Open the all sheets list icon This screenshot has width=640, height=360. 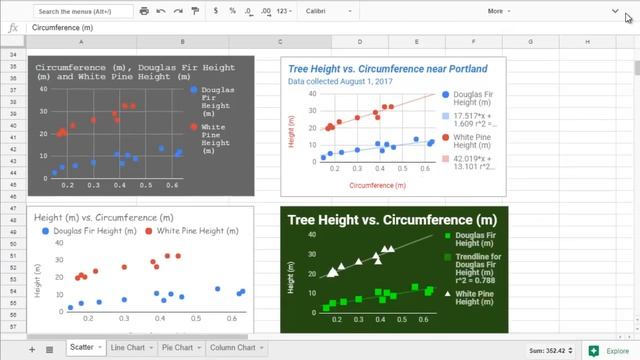49,349
